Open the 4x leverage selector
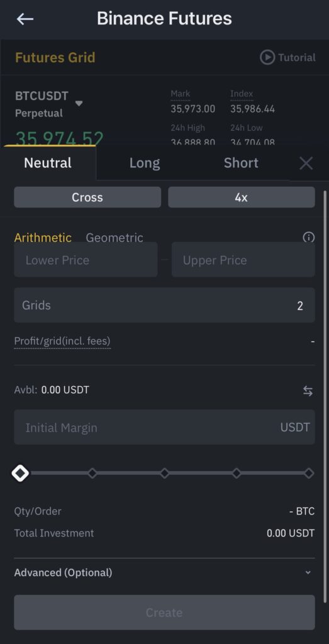Viewport: 329px width, 644px height. (x=242, y=197)
